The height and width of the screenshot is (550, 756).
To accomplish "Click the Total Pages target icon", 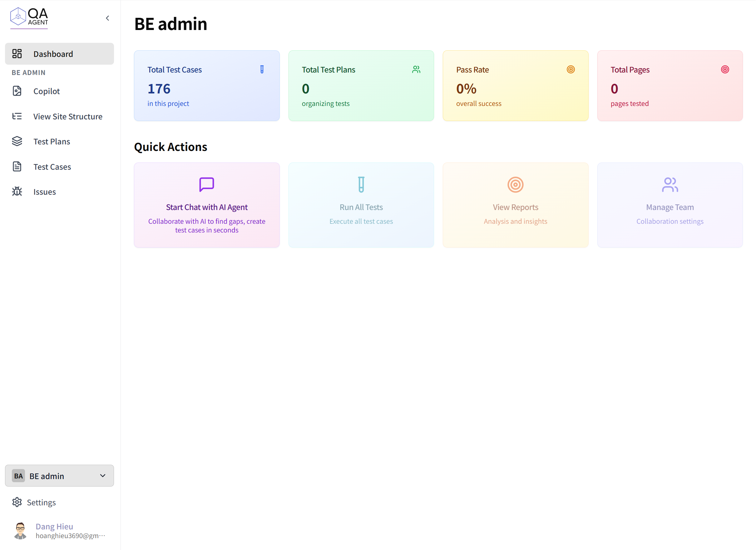I will [x=725, y=69].
